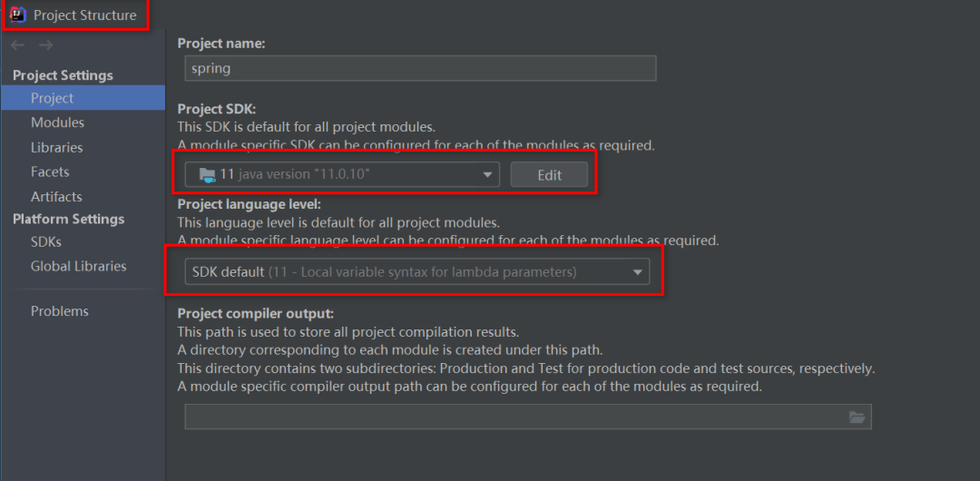Click the IntelliJ IDEA logo icon
Viewport: 980px width, 481px height.
click(x=17, y=15)
